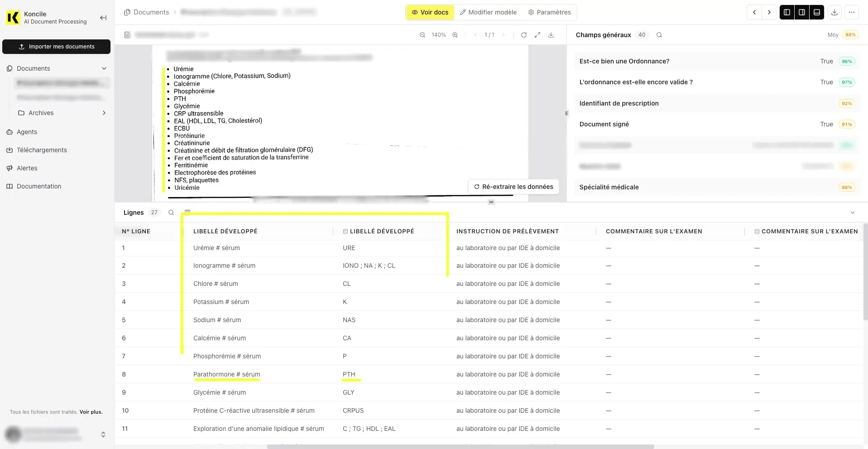Go to next document arrow
Image resolution: width=868 pixels, height=449 pixels.
coord(769,12)
